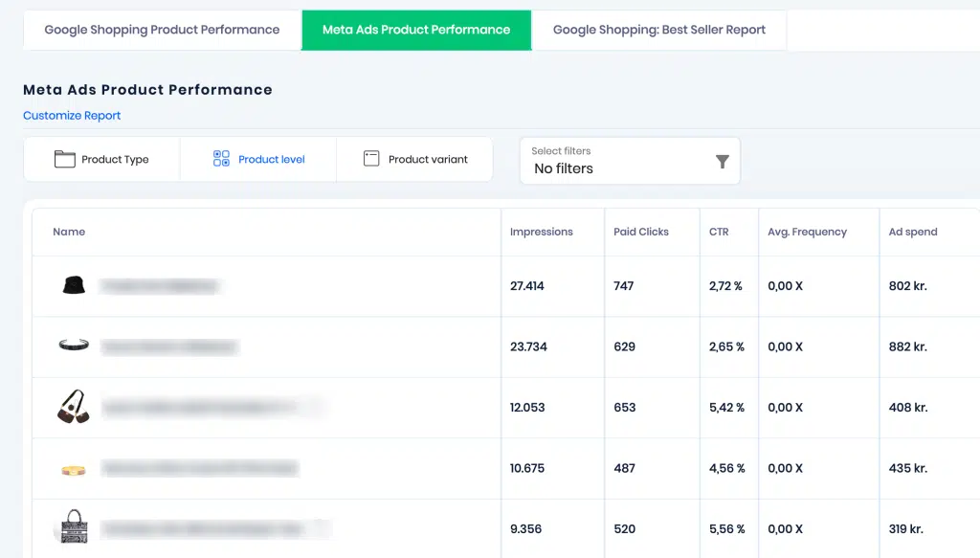Select paid clicks value 520
Viewport: 980px width, 558px height.
pyautogui.click(x=624, y=528)
